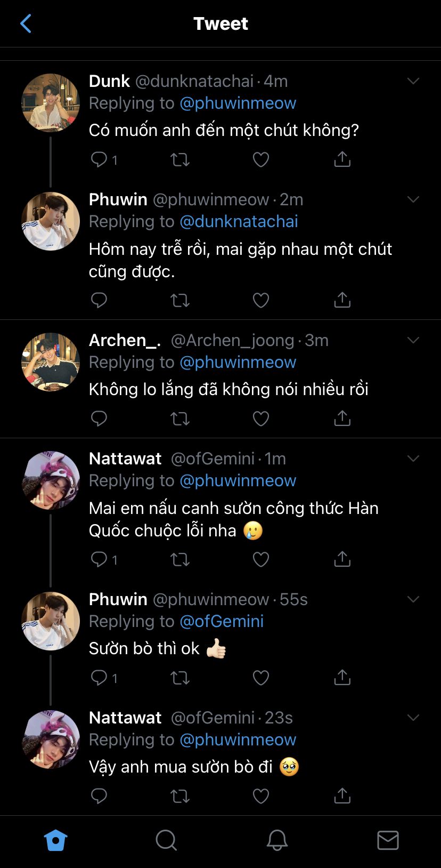Share Phuwin's reply to dunknatachai
This screenshot has width=441, height=868.
[x=342, y=300]
